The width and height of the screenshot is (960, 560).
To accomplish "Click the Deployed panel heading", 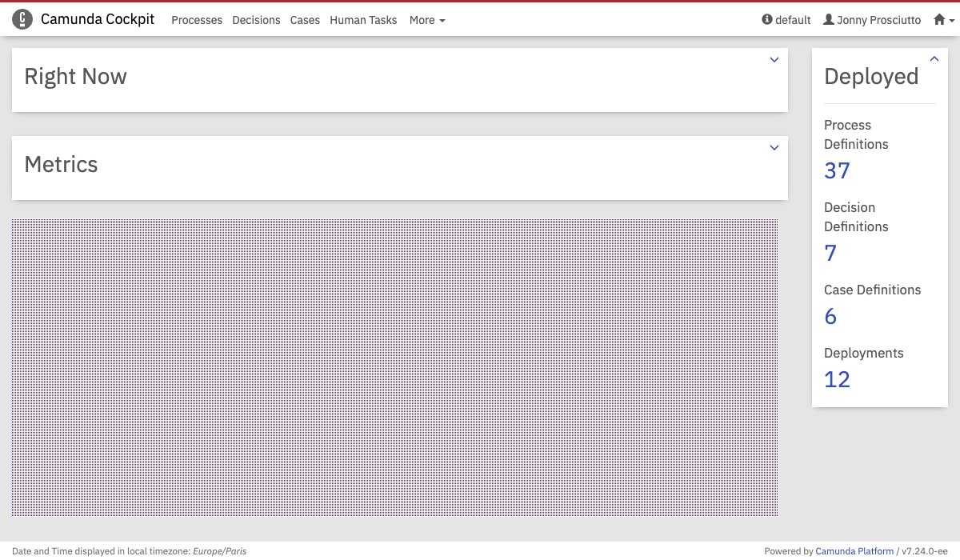I will pyautogui.click(x=871, y=77).
